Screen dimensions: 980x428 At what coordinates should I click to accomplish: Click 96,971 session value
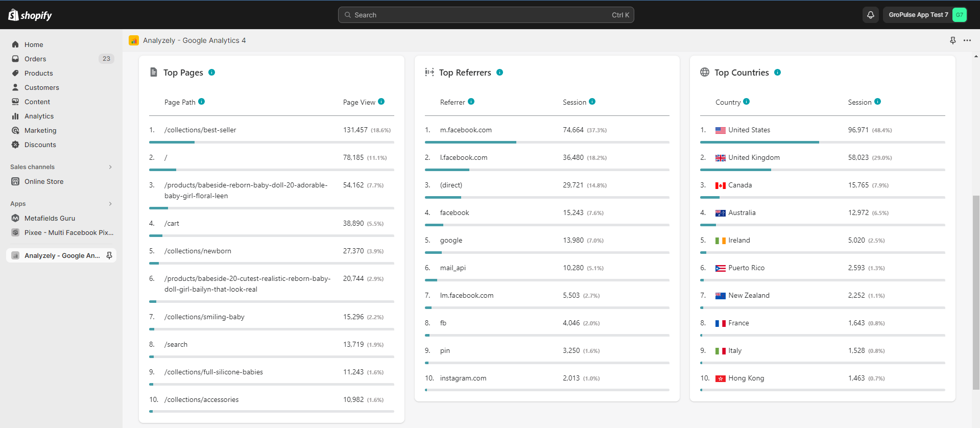pos(858,130)
